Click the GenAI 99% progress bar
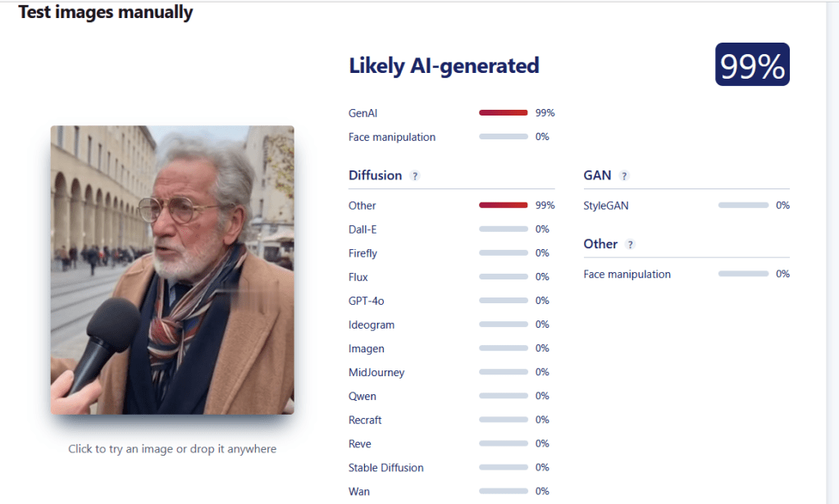839x504 pixels. click(503, 112)
